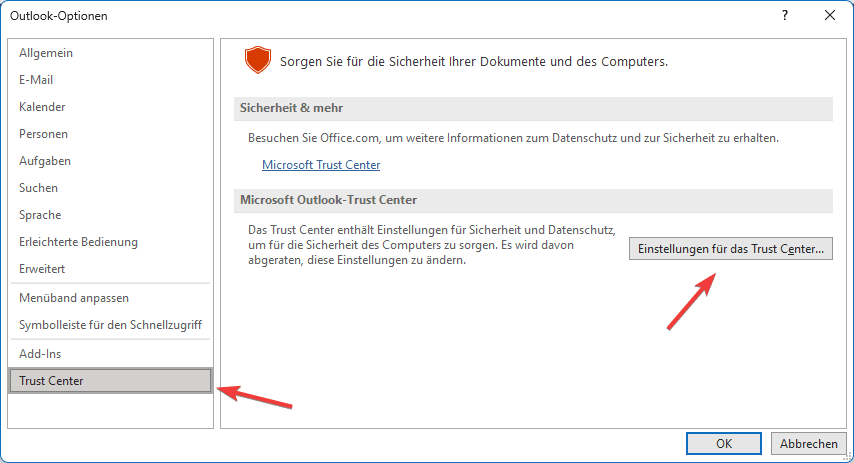
Task: Click the help question mark button
Action: 784,15
